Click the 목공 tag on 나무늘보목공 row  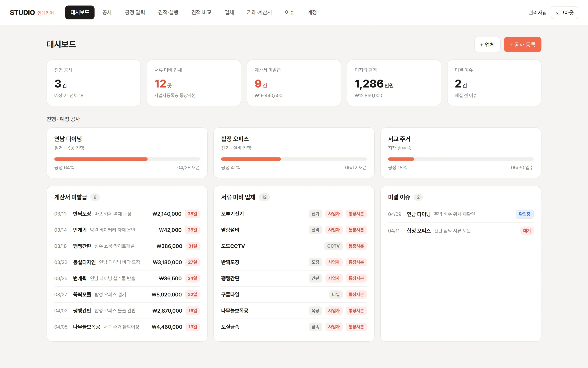point(315,311)
